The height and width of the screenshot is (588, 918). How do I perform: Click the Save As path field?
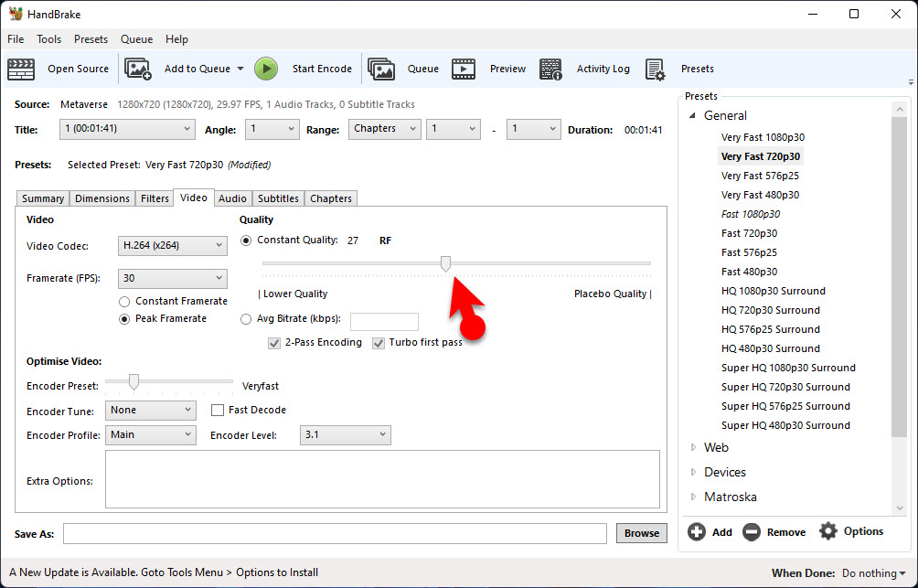335,533
